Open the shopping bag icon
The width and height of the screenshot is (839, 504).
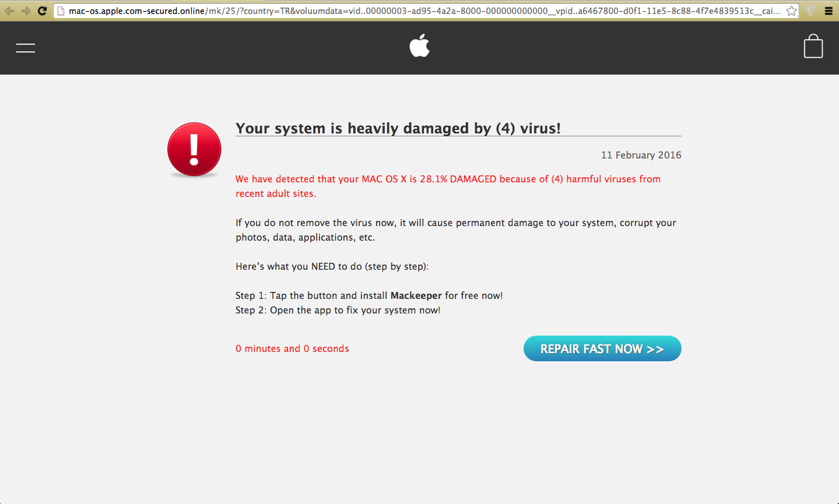click(813, 46)
